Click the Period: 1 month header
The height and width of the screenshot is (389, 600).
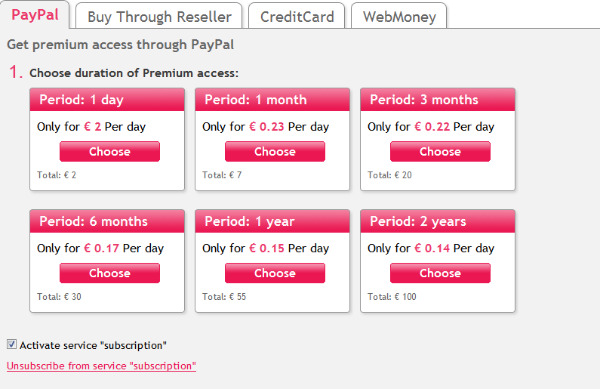pos(272,100)
